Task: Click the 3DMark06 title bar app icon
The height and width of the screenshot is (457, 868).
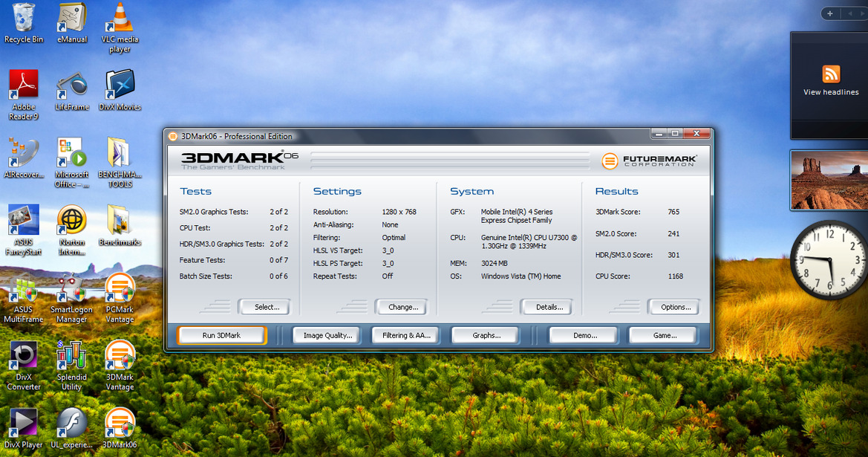Action: click(173, 136)
